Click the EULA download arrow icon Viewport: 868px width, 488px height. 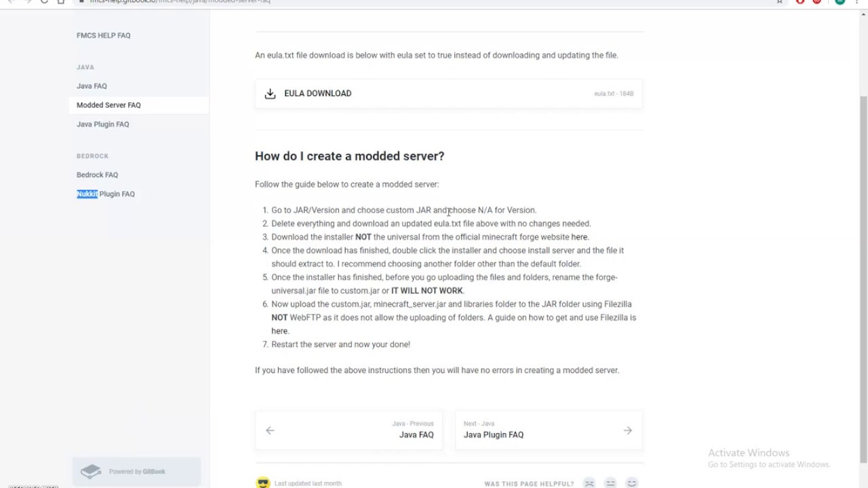[x=270, y=94]
